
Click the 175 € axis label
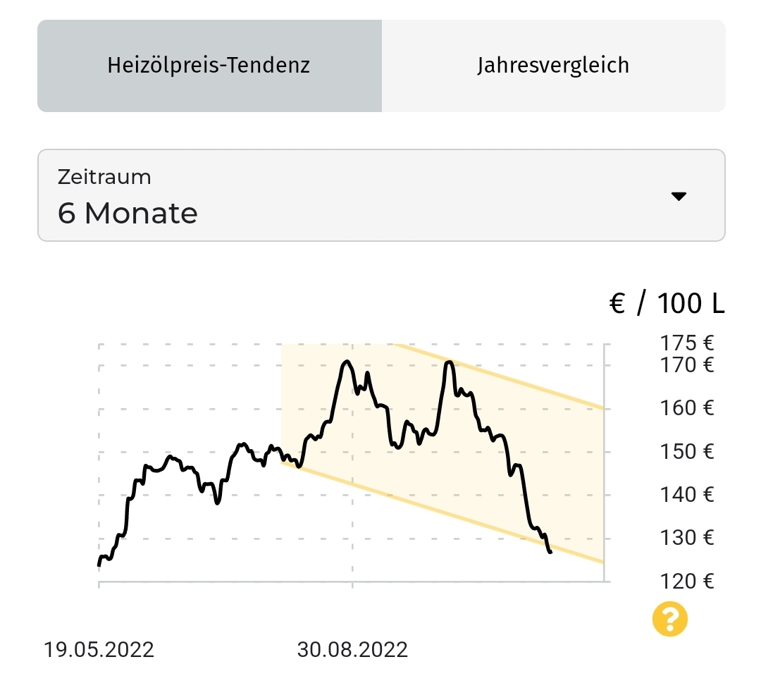687,343
